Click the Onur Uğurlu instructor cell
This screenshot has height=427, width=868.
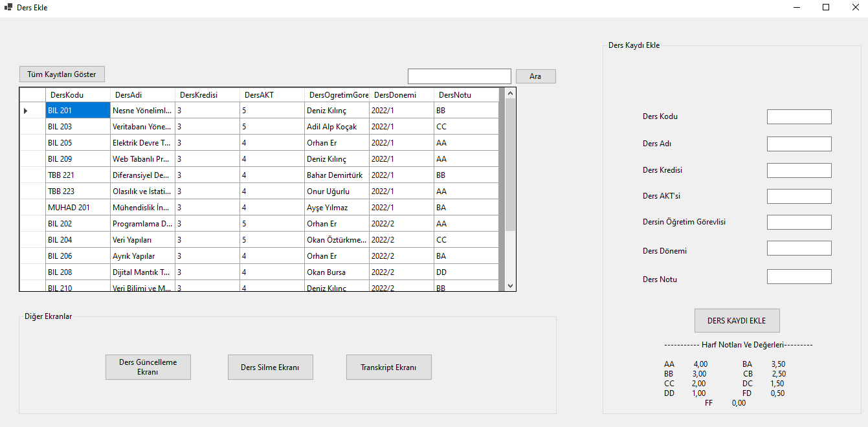pos(337,192)
